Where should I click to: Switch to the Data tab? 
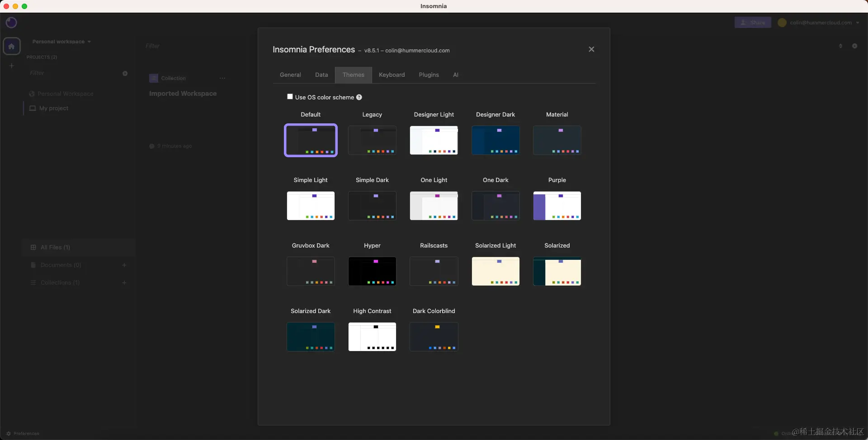(321, 75)
